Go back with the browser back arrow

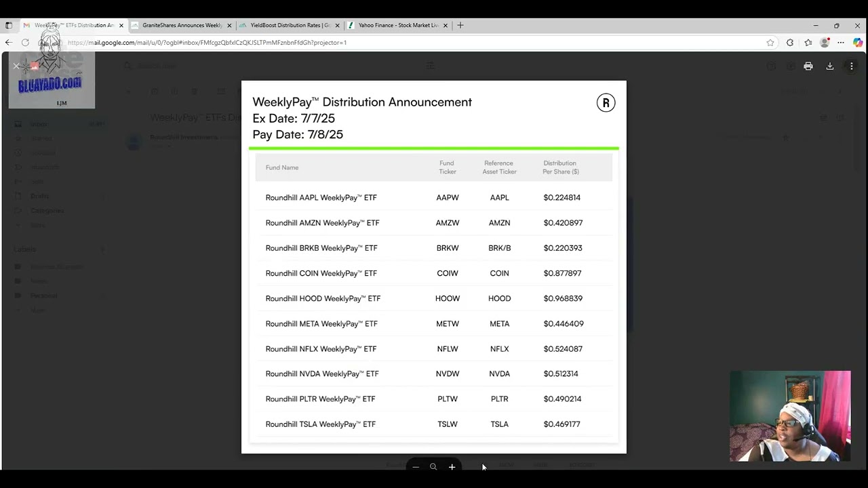[x=9, y=42]
